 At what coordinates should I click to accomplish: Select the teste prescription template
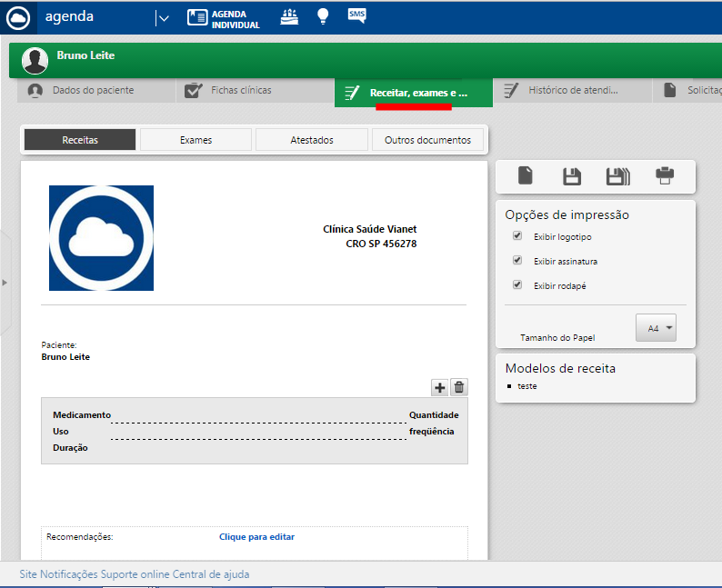coord(527,386)
